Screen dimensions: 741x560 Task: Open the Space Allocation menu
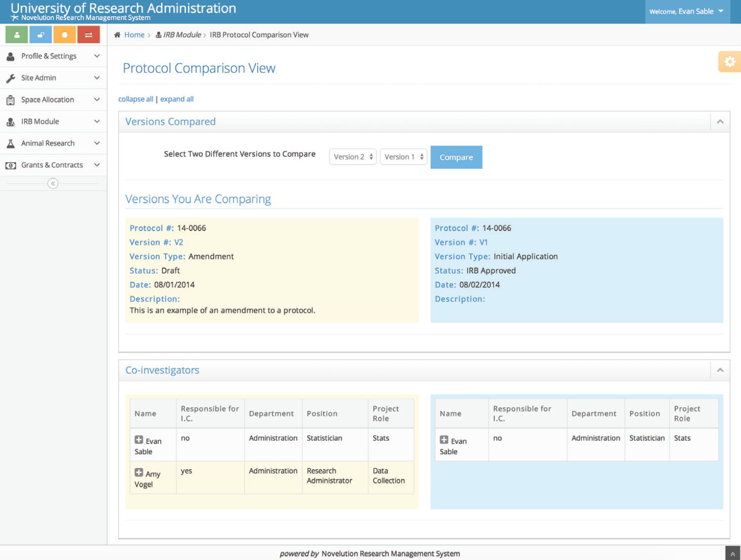tap(53, 100)
